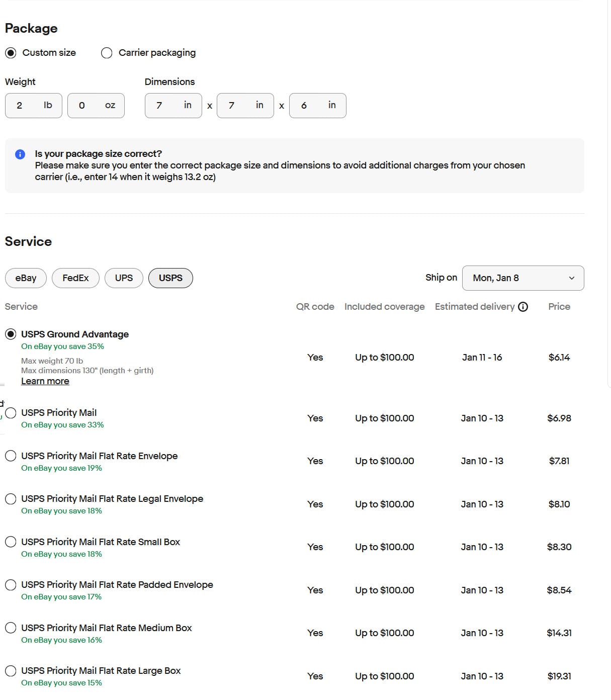Click 'On eBay you save 35%' text
The height and width of the screenshot is (700, 611).
[x=62, y=346]
